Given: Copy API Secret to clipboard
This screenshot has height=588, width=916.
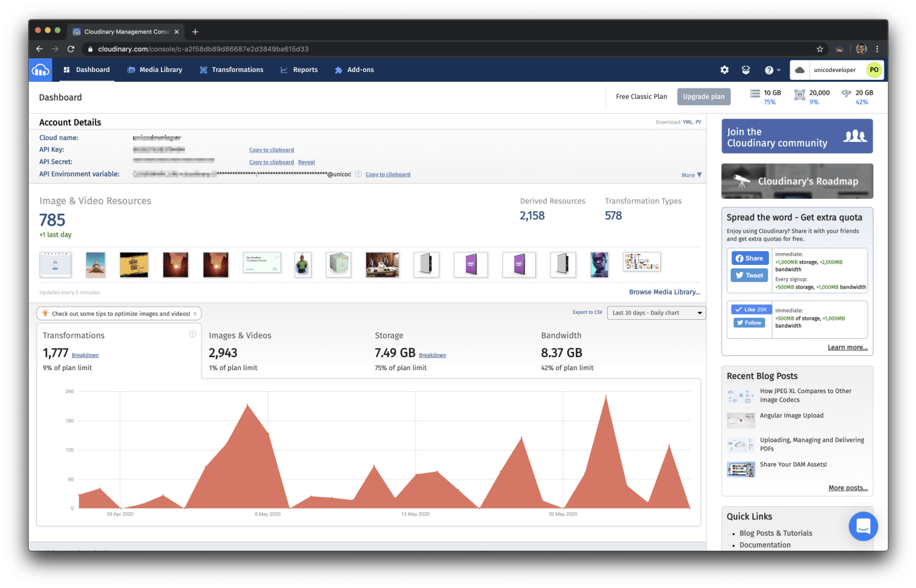Looking at the screenshot, I should tap(272, 162).
